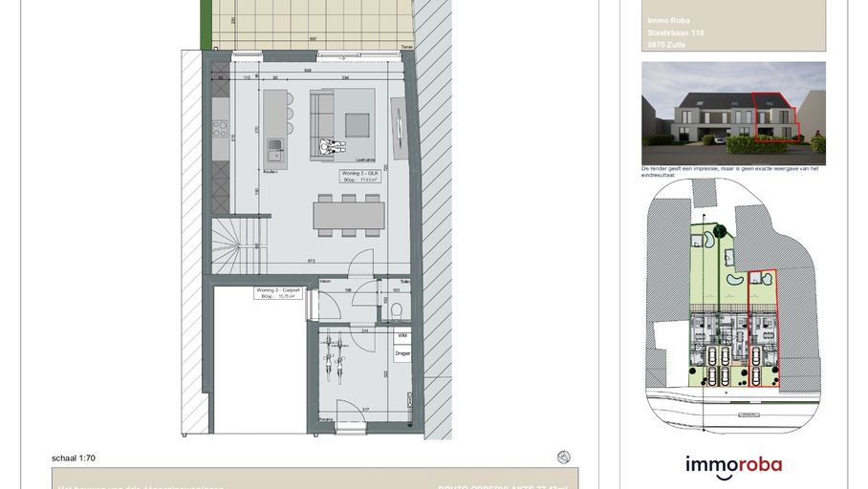
Task: Click 'Staatsbaan 110' address line
Action: (676, 32)
